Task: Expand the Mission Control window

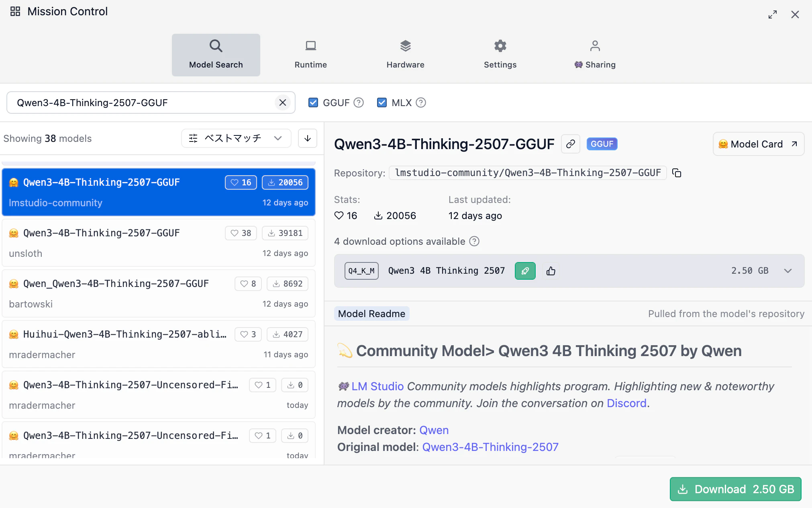Action: tap(773, 14)
